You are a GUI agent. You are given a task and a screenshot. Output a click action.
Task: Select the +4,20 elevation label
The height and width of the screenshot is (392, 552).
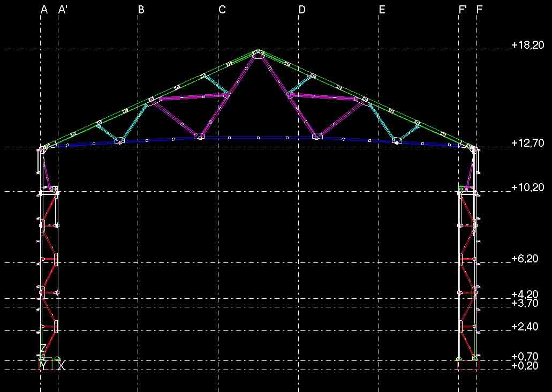pos(525,295)
